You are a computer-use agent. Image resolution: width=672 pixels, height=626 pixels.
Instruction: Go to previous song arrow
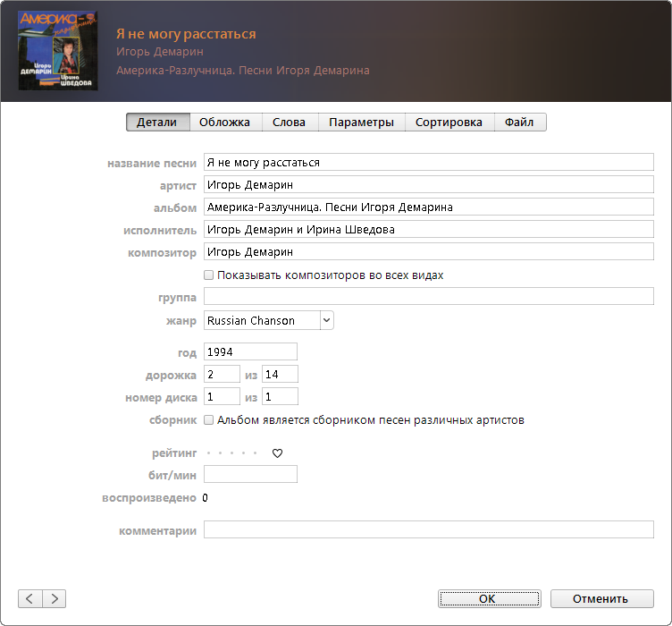(x=29, y=598)
